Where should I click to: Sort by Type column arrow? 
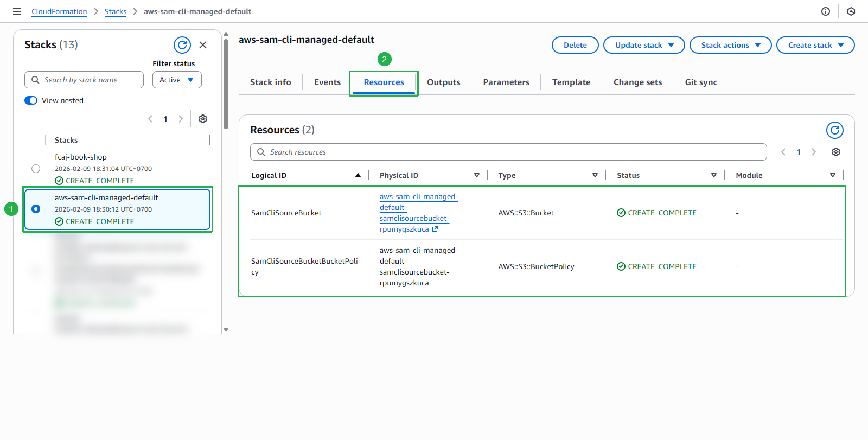click(595, 175)
